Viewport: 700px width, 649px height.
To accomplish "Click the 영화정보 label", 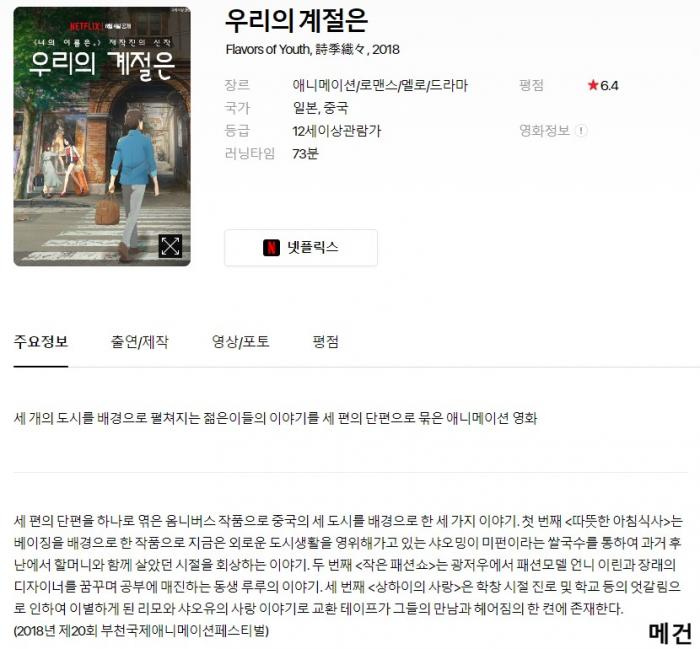I will tap(544, 131).
